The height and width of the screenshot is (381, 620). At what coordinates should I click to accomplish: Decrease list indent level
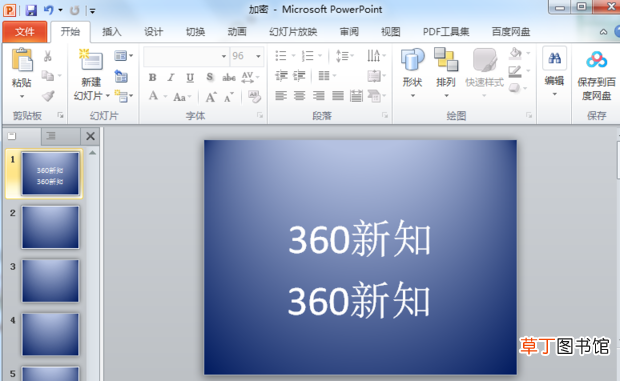(281, 75)
